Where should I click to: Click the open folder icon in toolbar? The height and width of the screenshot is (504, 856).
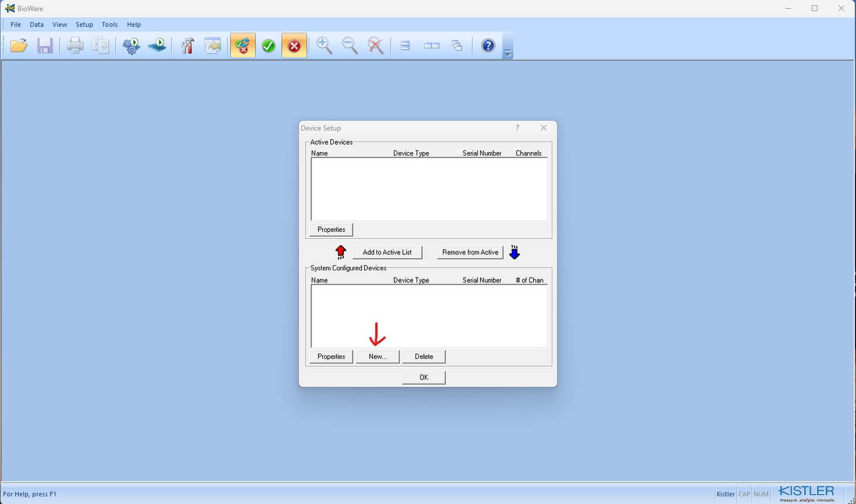19,46
